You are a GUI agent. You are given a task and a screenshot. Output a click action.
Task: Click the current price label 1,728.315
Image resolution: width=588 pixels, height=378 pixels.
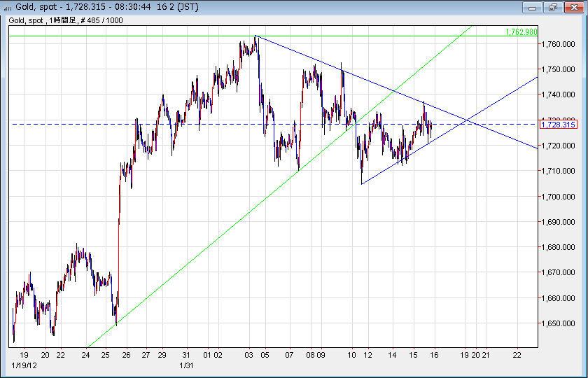tap(558, 125)
